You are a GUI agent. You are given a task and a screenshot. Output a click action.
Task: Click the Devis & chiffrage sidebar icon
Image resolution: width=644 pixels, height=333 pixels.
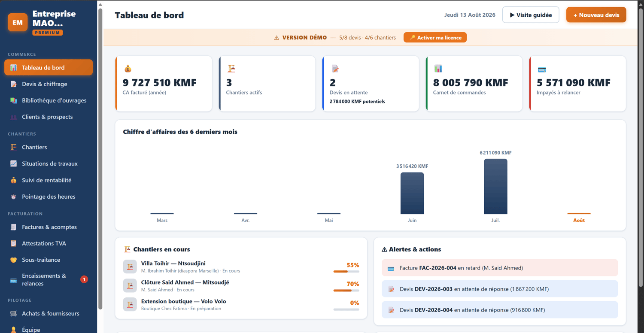pos(14,84)
